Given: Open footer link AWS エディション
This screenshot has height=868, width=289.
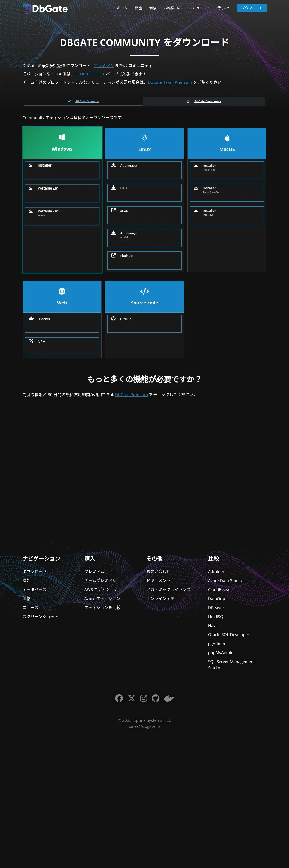Looking at the screenshot, I should click(x=101, y=590).
